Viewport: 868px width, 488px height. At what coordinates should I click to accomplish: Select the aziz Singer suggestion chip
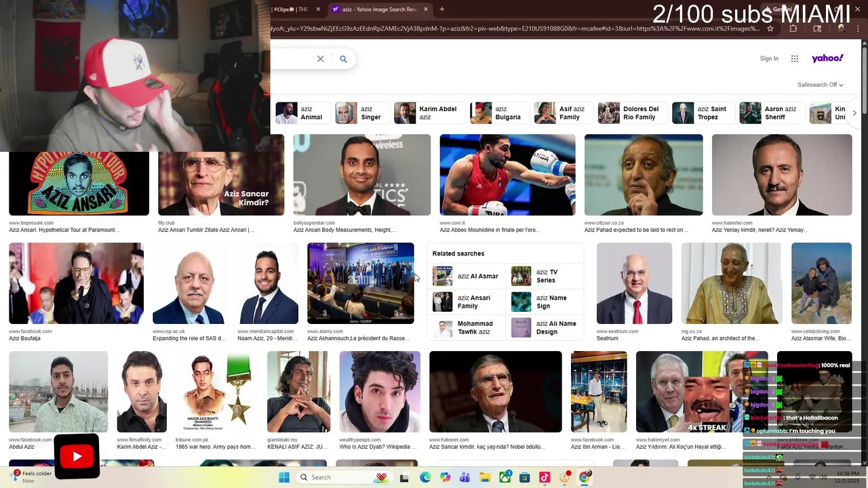tap(361, 113)
